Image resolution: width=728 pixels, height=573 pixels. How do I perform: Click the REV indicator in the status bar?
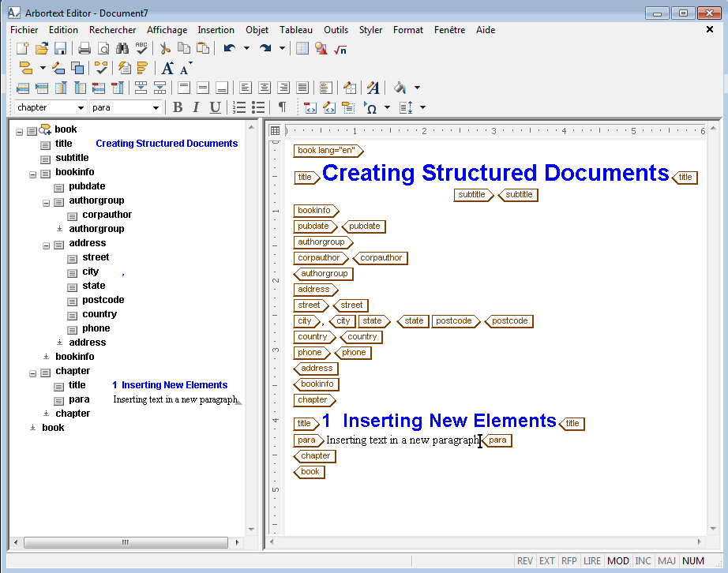tap(524, 561)
